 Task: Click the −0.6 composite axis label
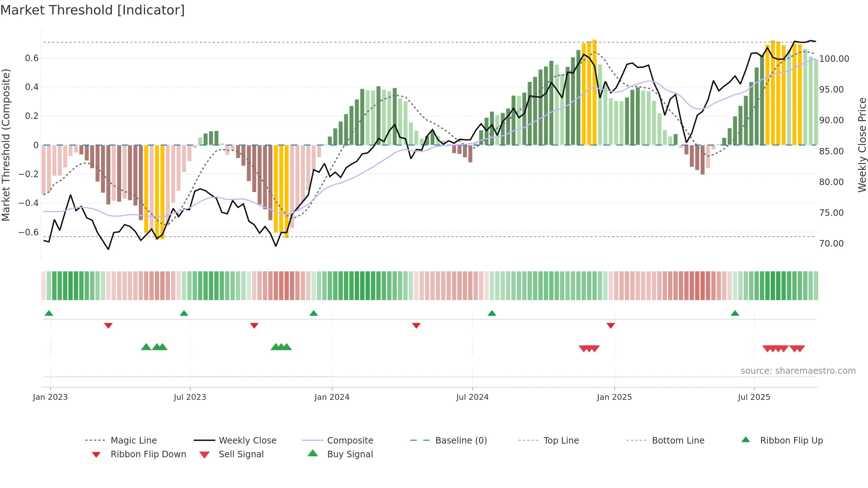pyautogui.click(x=29, y=232)
